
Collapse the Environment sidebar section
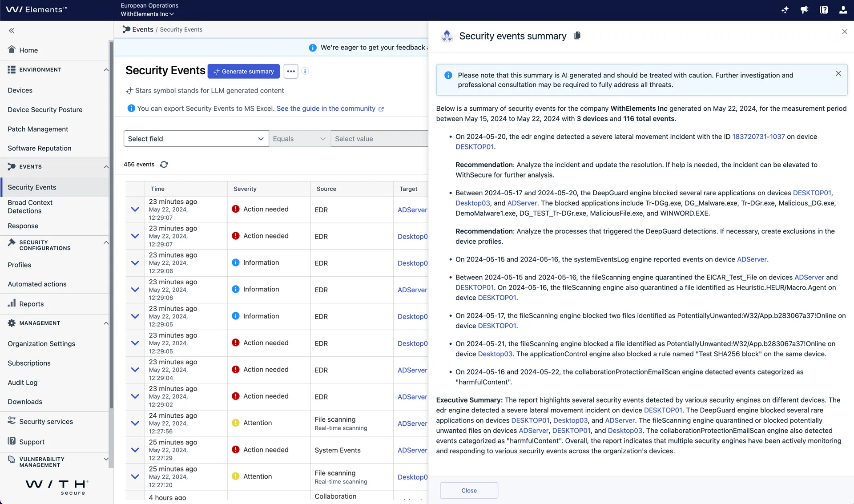106,70
